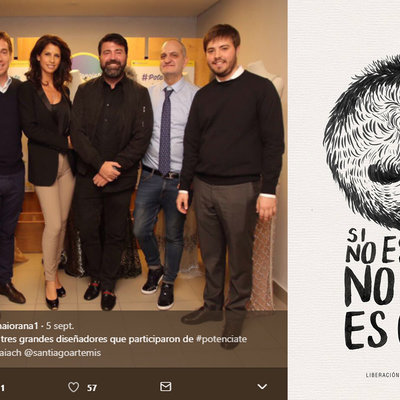Viewport: 400px width, 400px height.
Task: Visit the @santiagoartemis profile mention
Action: pos(62,353)
